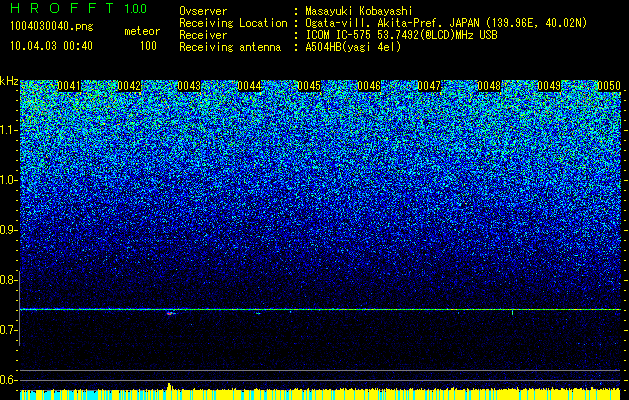Click the yellow power peak near 0043

169,387
